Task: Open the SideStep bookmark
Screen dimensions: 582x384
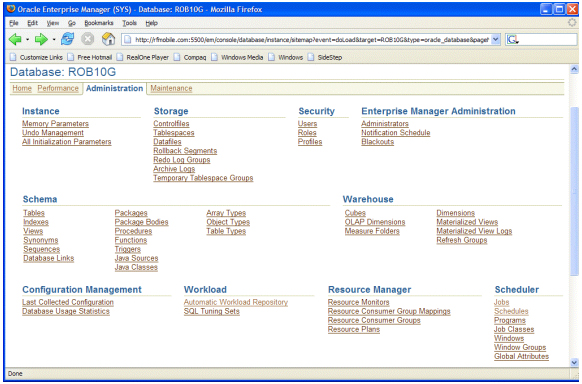Action: click(x=325, y=57)
